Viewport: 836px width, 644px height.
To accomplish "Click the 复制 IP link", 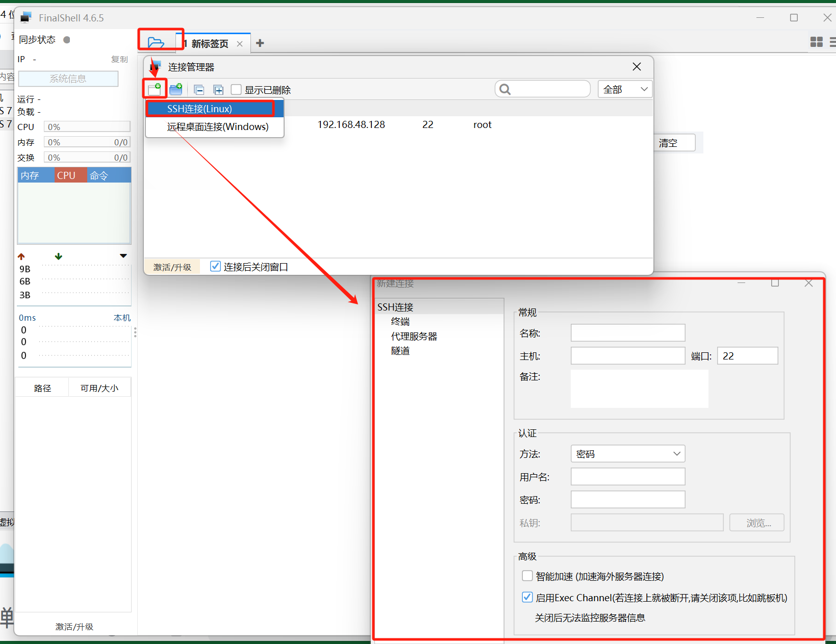I will click(119, 59).
